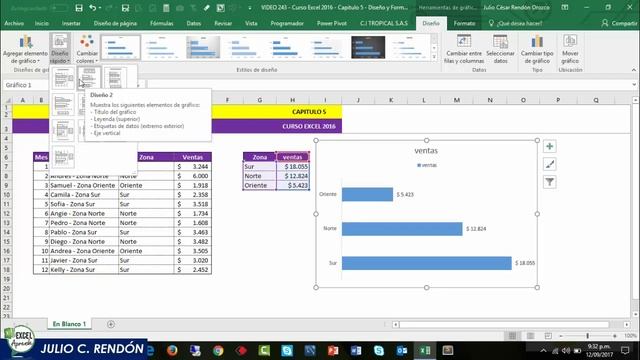Expand the chart styles gallery arrow
The image size is (640, 360).
point(434,58)
